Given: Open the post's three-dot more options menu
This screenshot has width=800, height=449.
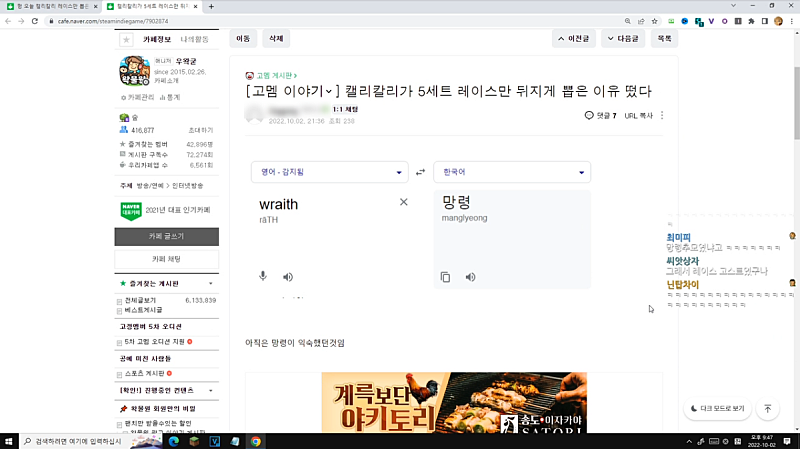Looking at the screenshot, I should coord(662,115).
